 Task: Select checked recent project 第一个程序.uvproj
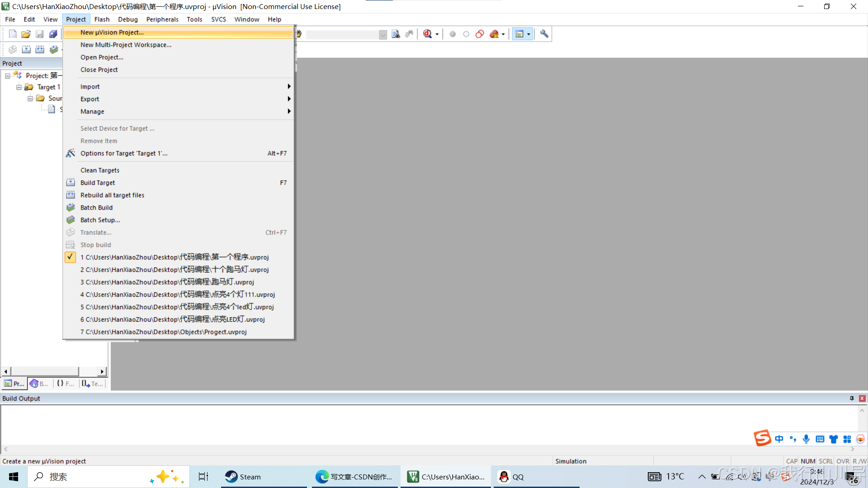pos(174,257)
